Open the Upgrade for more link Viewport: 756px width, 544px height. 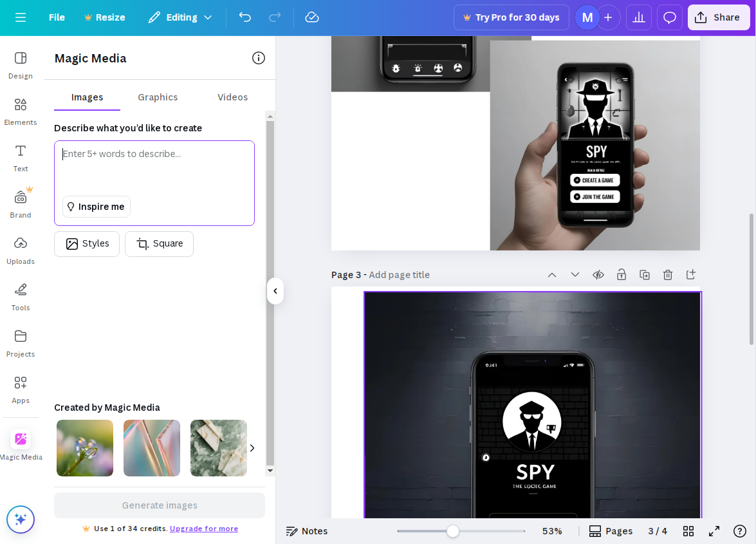pyautogui.click(x=204, y=529)
